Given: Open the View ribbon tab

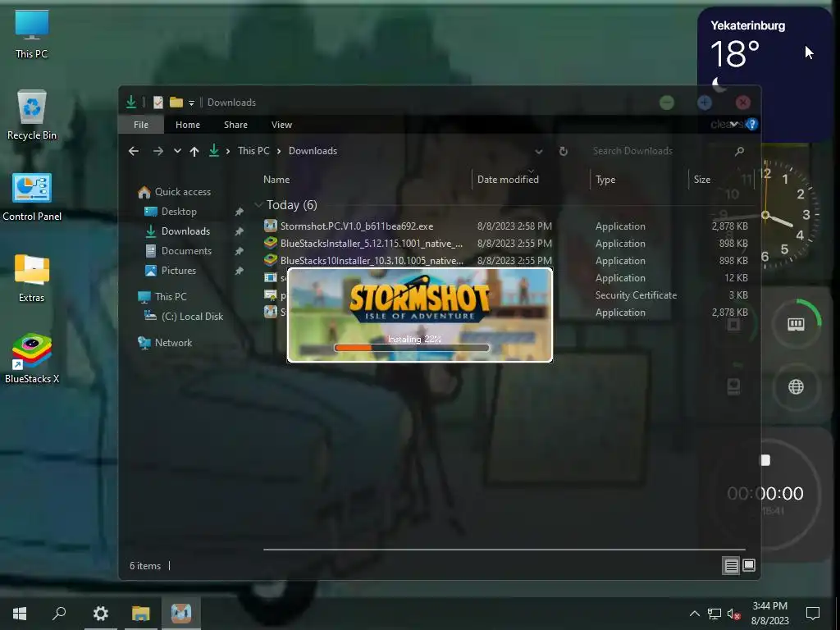Looking at the screenshot, I should [x=282, y=125].
